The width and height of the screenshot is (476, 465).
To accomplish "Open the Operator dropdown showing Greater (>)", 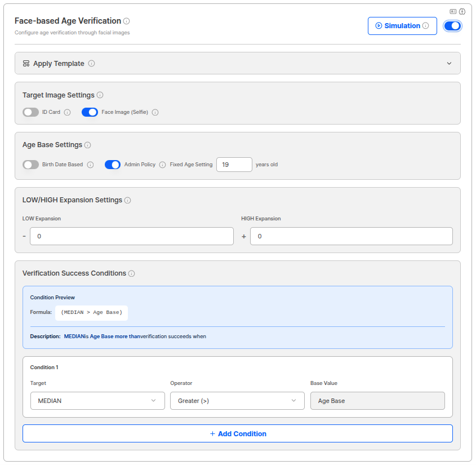I will [x=237, y=400].
